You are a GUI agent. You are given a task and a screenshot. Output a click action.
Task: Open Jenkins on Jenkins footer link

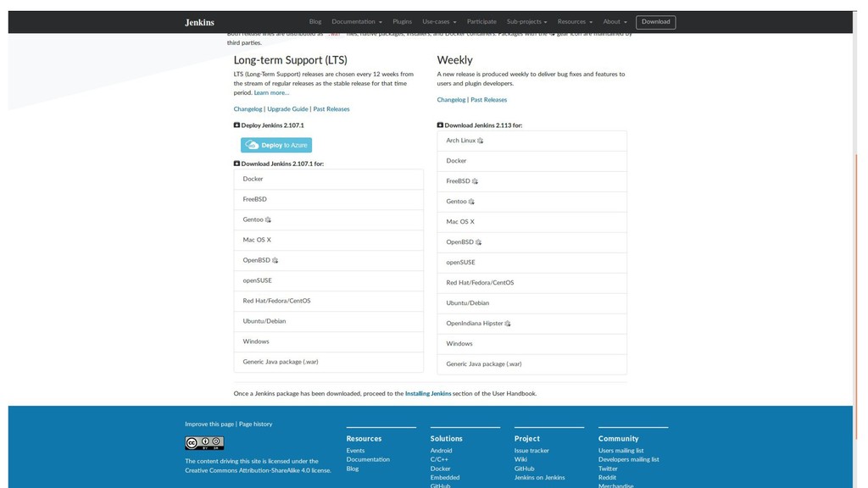(x=539, y=478)
